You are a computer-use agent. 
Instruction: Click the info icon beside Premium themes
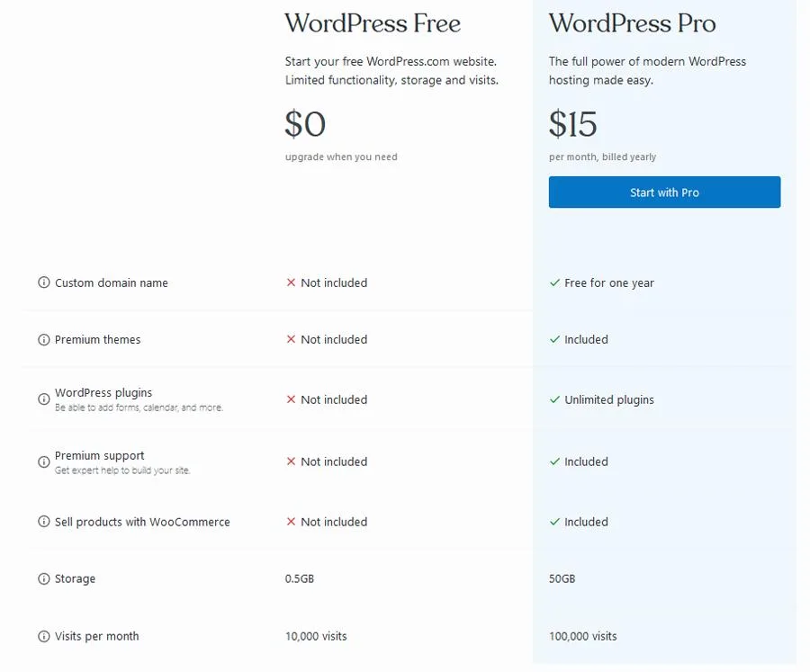(x=43, y=339)
